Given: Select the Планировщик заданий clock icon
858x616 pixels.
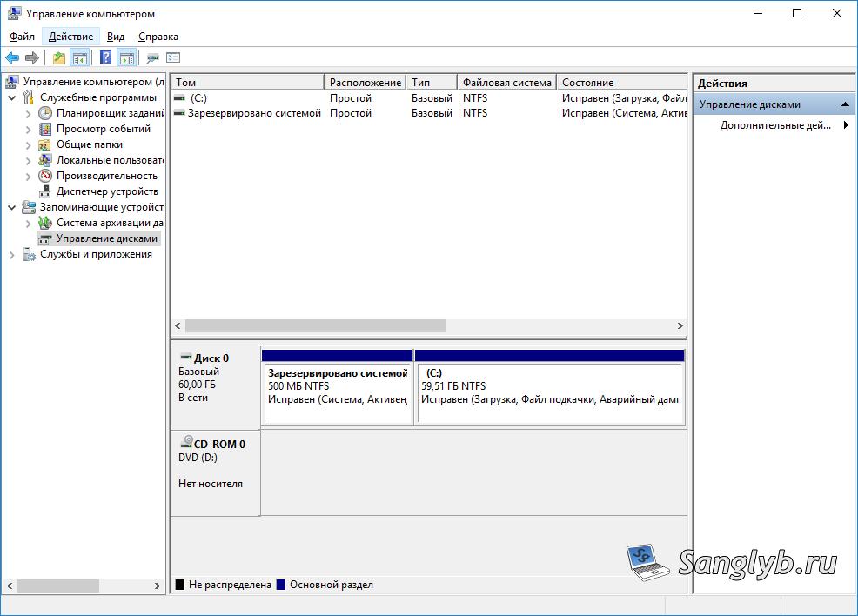Looking at the screenshot, I should (45, 113).
